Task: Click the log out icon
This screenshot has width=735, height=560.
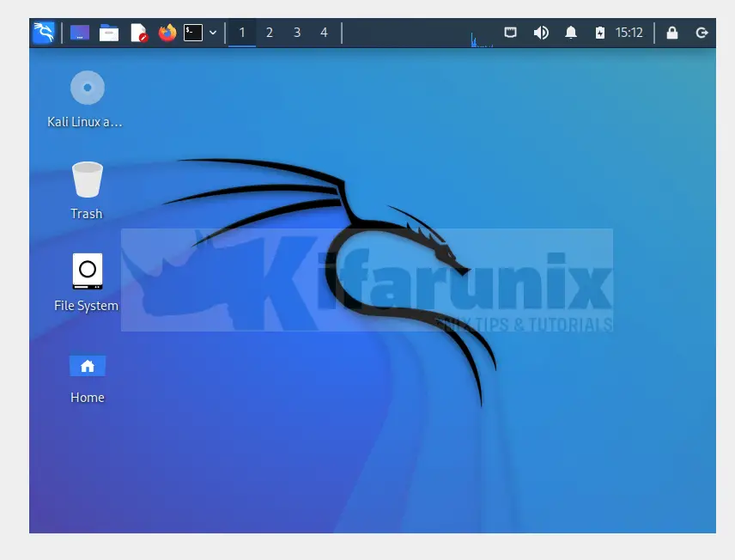Action: pos(702,33)
